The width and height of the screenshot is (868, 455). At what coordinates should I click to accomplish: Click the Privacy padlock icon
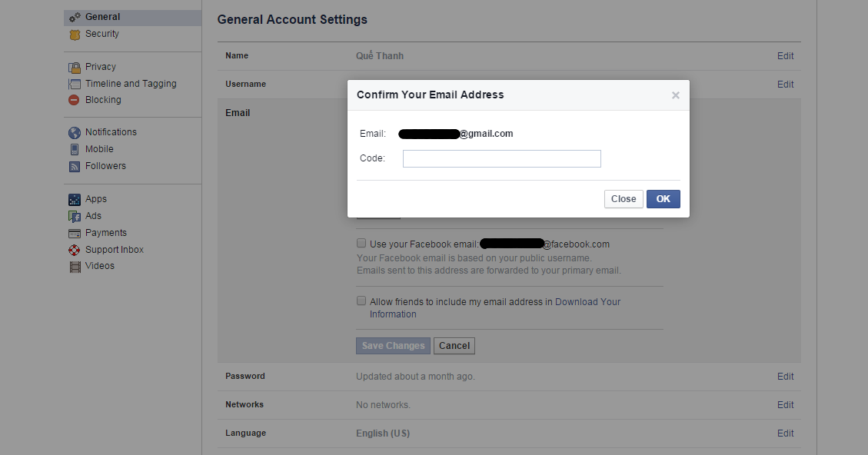(x=74, y=68)
